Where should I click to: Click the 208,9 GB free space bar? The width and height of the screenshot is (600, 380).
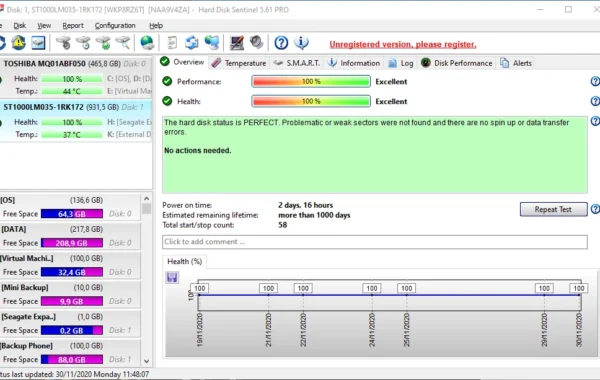coord(72,243)
